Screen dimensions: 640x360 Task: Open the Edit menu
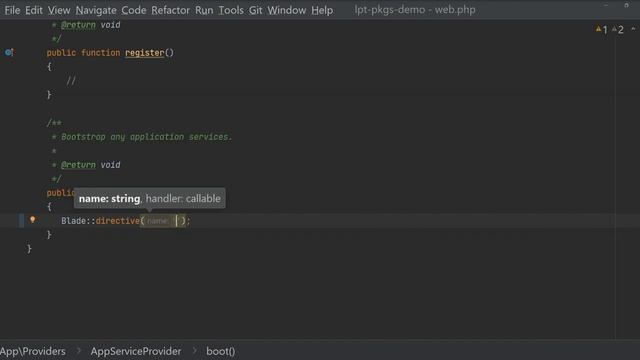pyautogui.click(x=34, y=10)
